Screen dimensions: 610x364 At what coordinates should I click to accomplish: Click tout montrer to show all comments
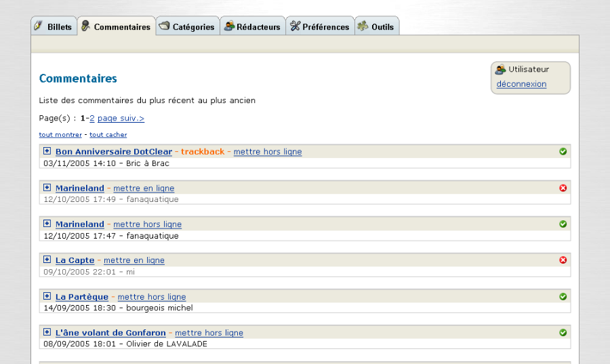pyautogui.click(x=60, y=135)
